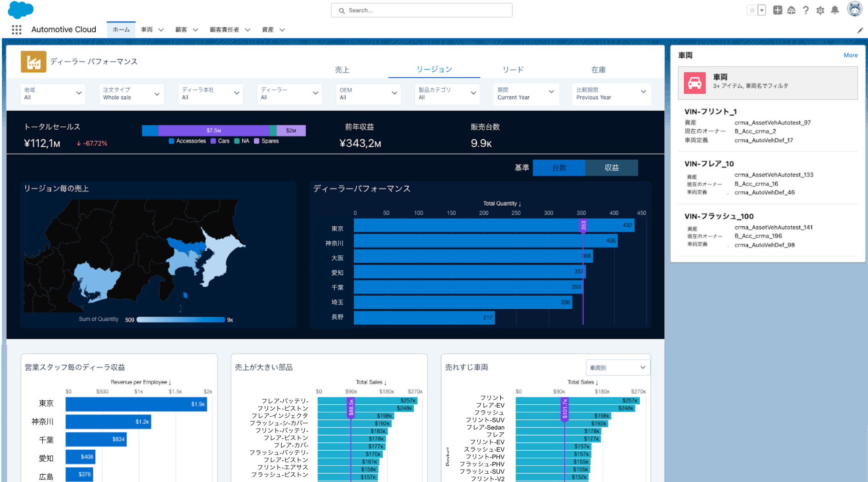This screenshot has height=482, width=868.
Task: Click the 車両 list header card
Action: tap(768, 83)
